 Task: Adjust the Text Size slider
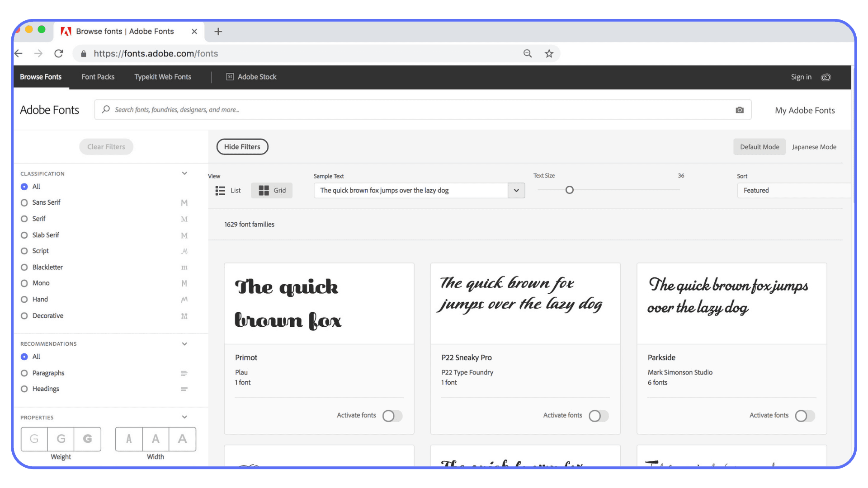tap(569, 190)
